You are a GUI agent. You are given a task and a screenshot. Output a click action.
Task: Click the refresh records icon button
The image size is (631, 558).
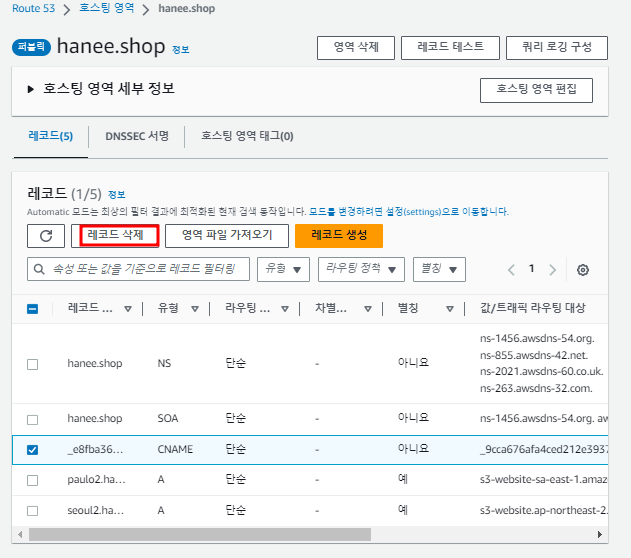[x=46, y=236]
